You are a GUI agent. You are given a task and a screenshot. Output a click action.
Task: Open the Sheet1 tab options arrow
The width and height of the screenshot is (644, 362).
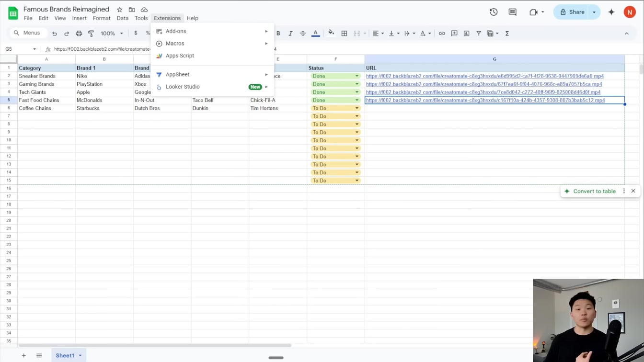click(x=80, y=356)
